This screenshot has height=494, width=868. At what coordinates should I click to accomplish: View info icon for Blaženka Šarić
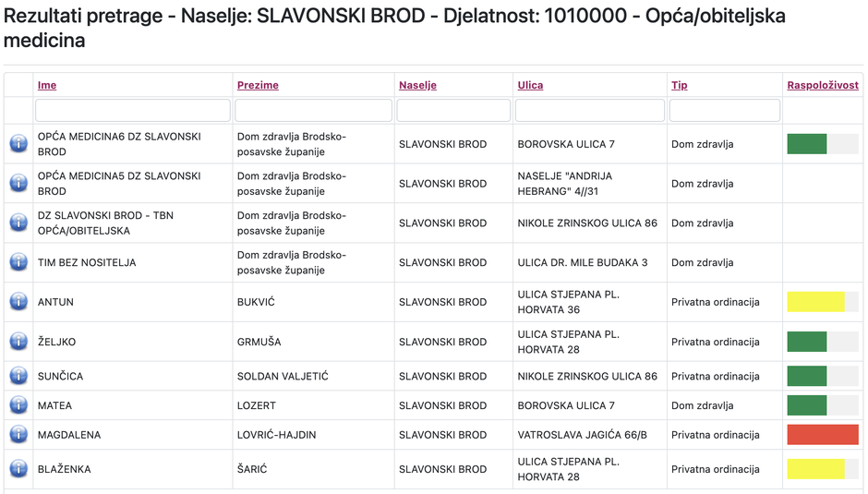click(x=18, y=468)
